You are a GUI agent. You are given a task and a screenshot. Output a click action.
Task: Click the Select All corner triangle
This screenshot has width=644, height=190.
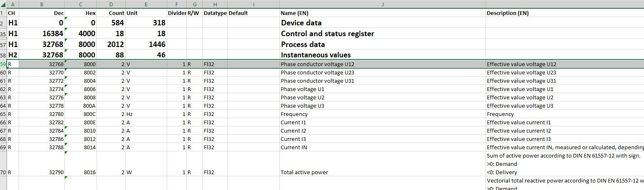pos(3,4)
